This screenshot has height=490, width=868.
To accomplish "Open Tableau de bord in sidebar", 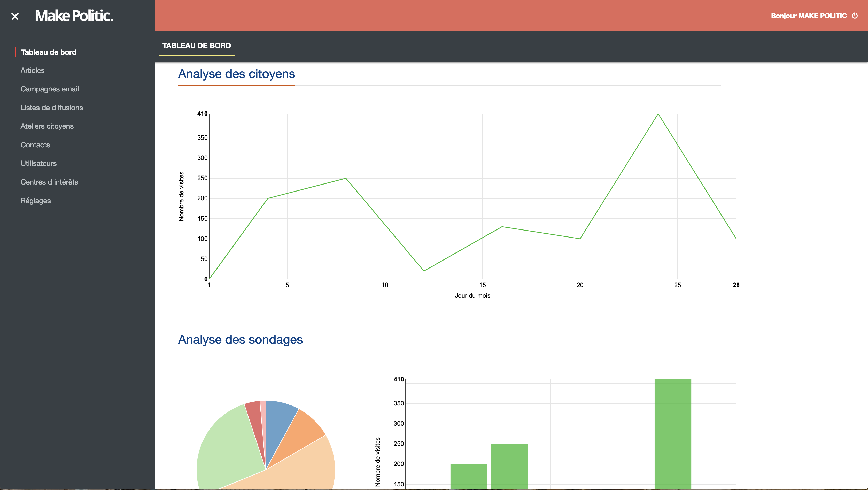I will (x=49, y=52).
